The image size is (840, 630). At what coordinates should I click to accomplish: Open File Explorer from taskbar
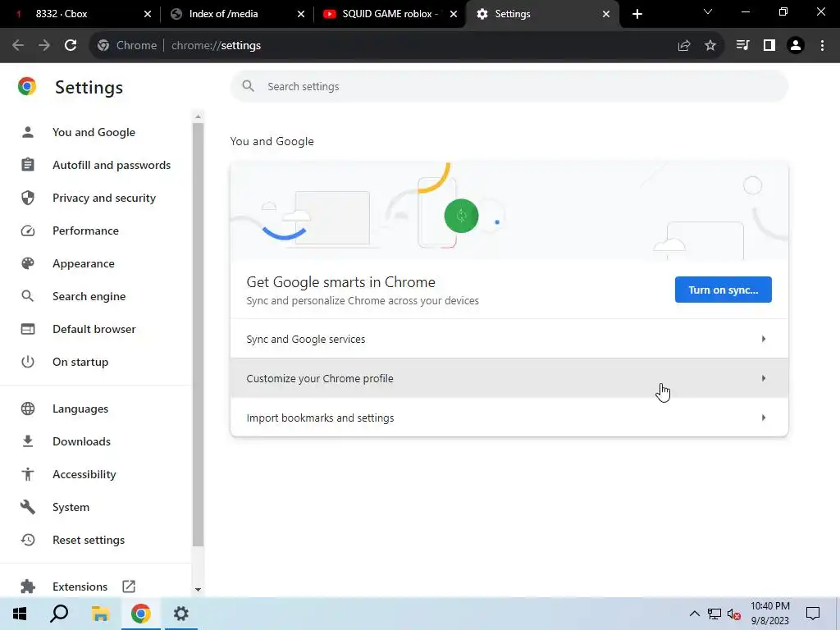coord(100,614)
